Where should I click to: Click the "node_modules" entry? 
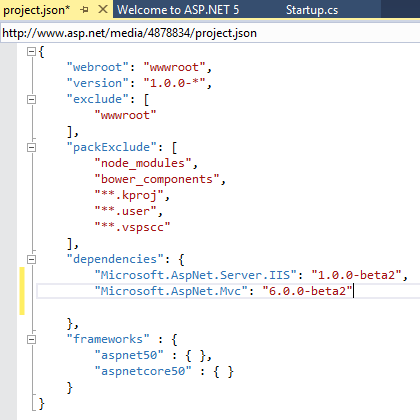click(143, 163)
